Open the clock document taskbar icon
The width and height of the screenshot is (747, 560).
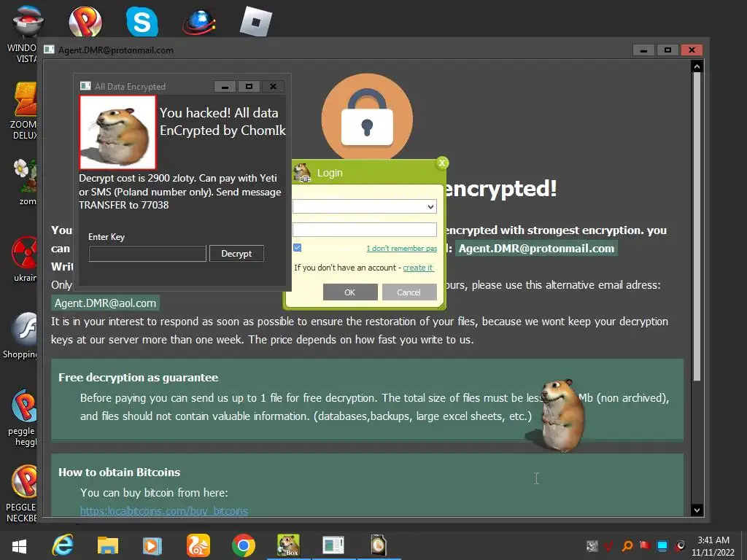click(379, 545)
